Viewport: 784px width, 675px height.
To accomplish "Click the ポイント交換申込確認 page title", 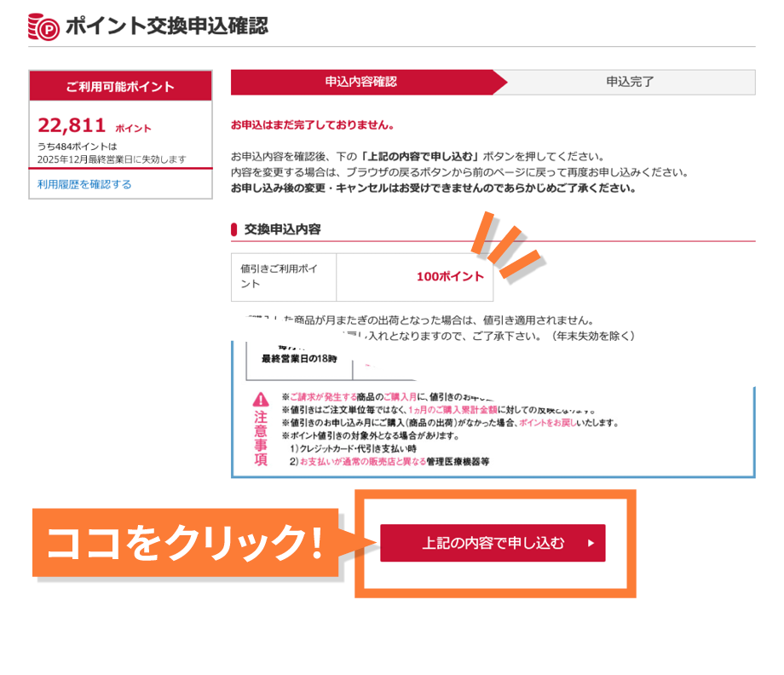I will click(x=166, y=26).
